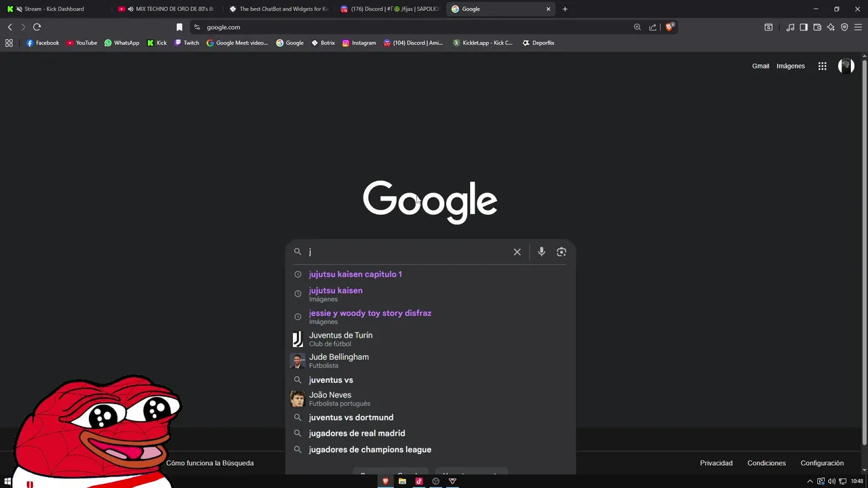Open the tab search icon in toolbar
Image resolution: width=868 pixels, height=488 pixels.
768,27
